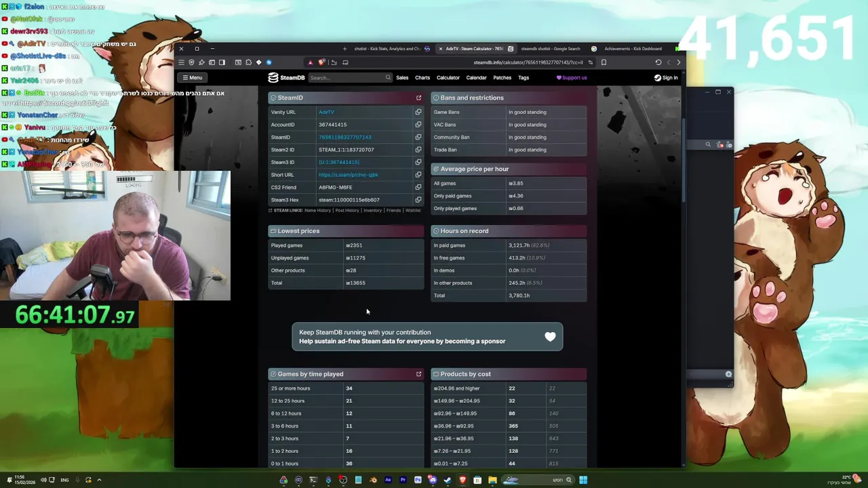Screen dimensions: 868x488
Task: Open the Post History steam link
Action: click(347, 210)
